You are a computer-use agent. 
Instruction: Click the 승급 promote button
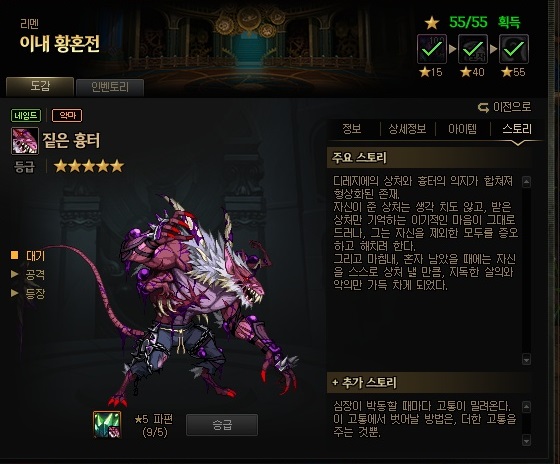222,425
